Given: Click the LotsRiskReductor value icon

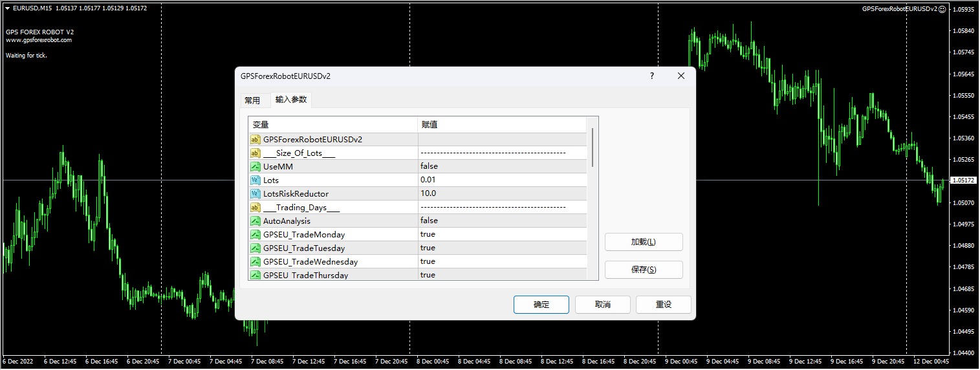Looking at the screenshot, I should click(x=255, y=193).
